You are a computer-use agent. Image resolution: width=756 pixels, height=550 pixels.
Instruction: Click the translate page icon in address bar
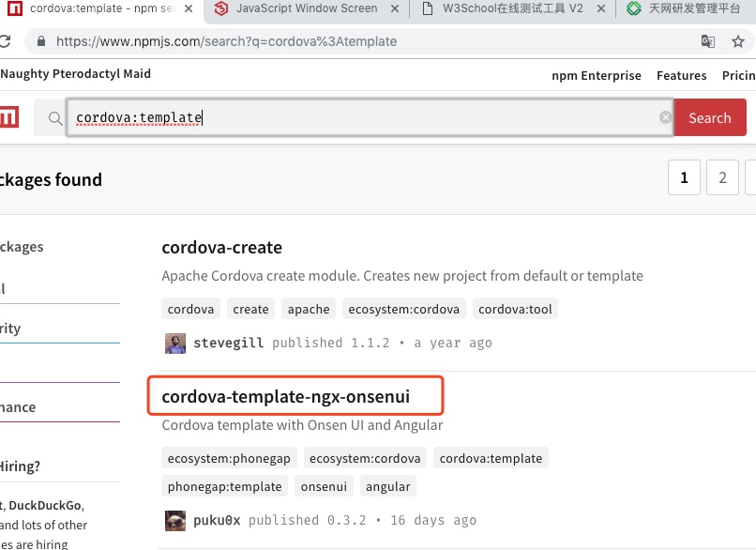tap(708, 41)
